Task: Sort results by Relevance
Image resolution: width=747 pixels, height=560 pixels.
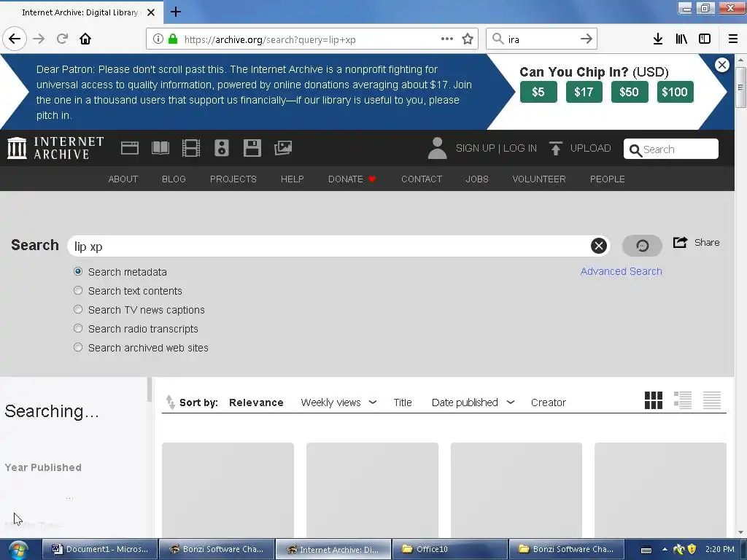Action: (256, 402)
